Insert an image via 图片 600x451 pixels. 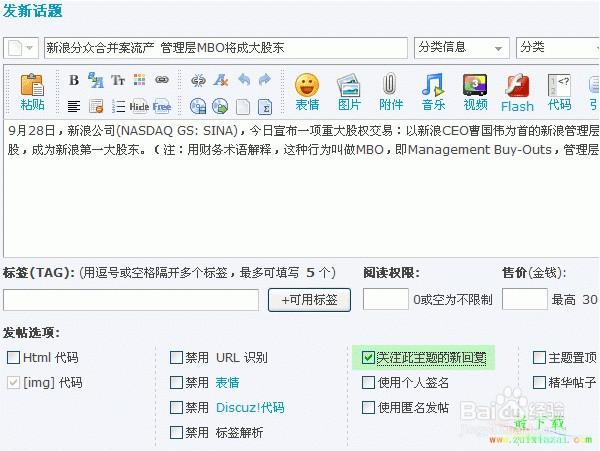pos(349,92)
